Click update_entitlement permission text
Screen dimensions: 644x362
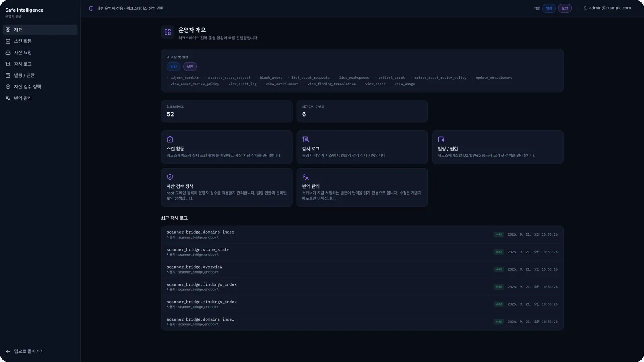coord(494,78)
